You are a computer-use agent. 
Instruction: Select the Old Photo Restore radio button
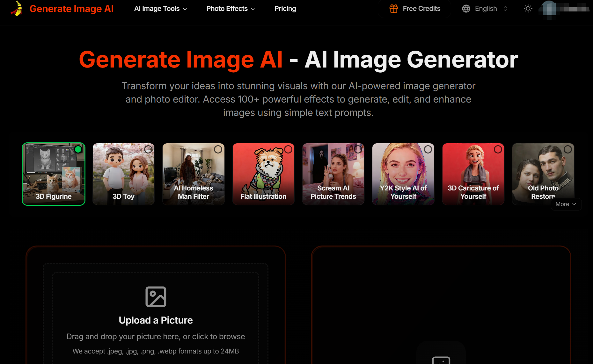(568, 149)
